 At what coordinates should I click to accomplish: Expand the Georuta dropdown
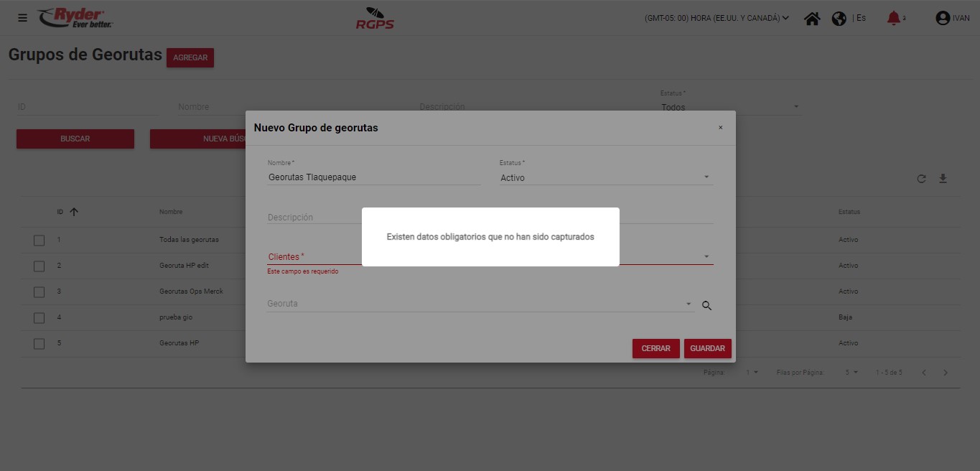pos(689,304)
